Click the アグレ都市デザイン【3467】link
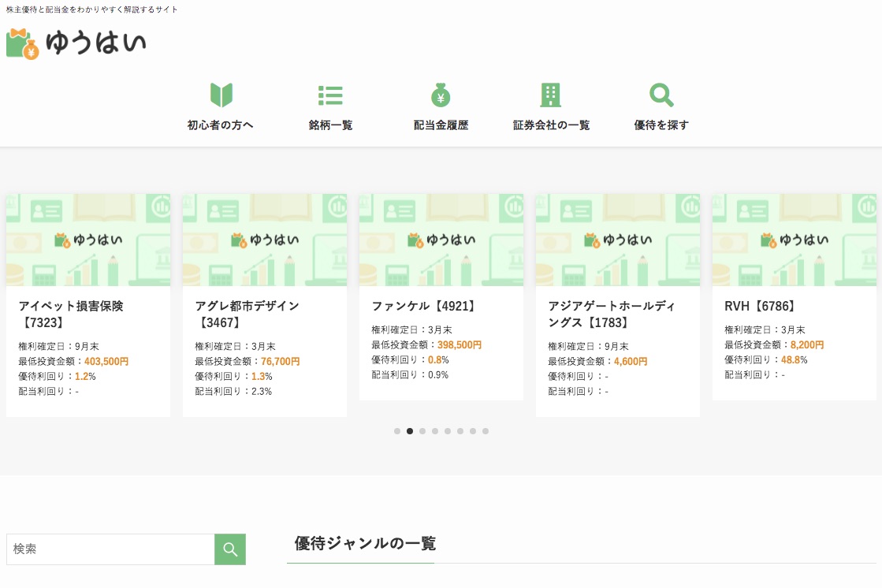The height and width of the screenshot is (588, 882). tap(247, 314)
